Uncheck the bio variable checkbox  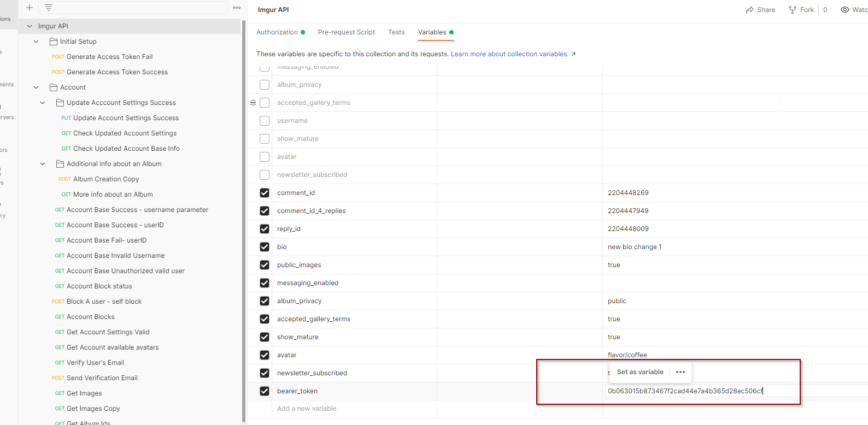pos(265,247)
